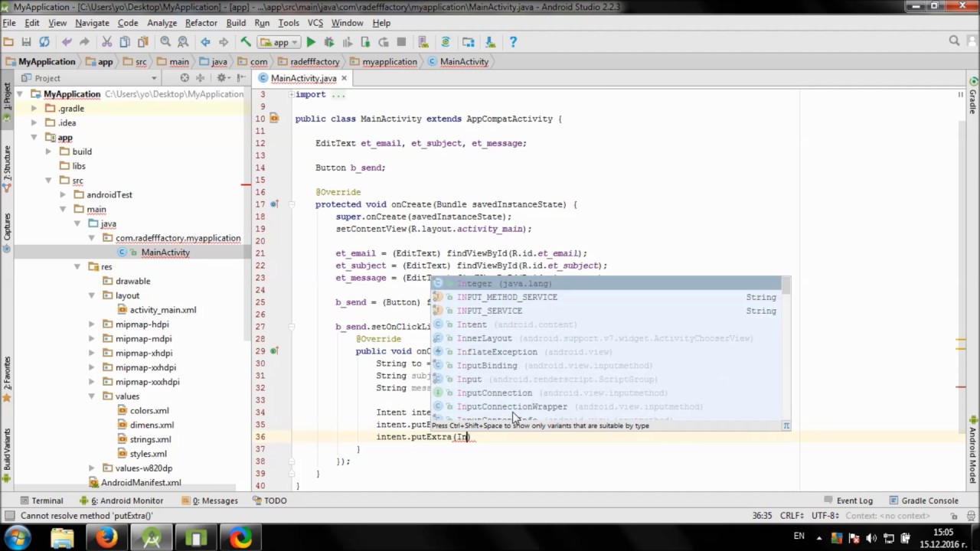Image resolution: width=980 pixels, height=551 pixels.
Task: Open the Help question mark icon
Action: point(513,42)
